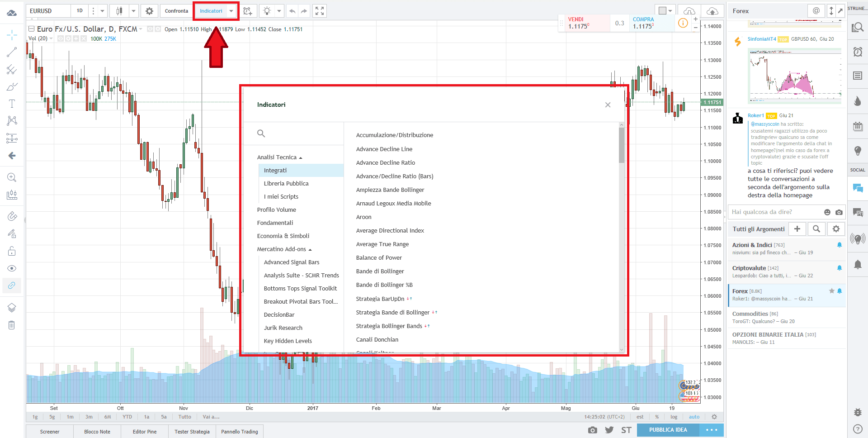Click the undo arrow
868x438 pixels.
[292, 11]
